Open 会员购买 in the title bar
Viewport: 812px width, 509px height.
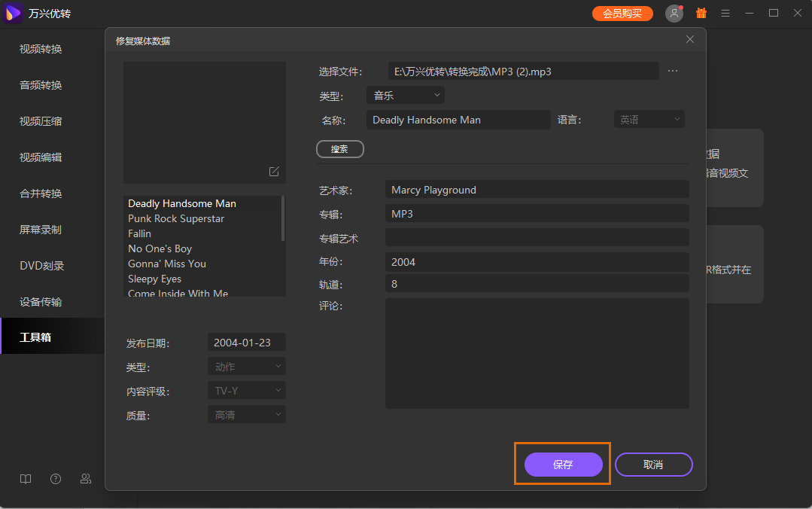(x=622, y=13)
